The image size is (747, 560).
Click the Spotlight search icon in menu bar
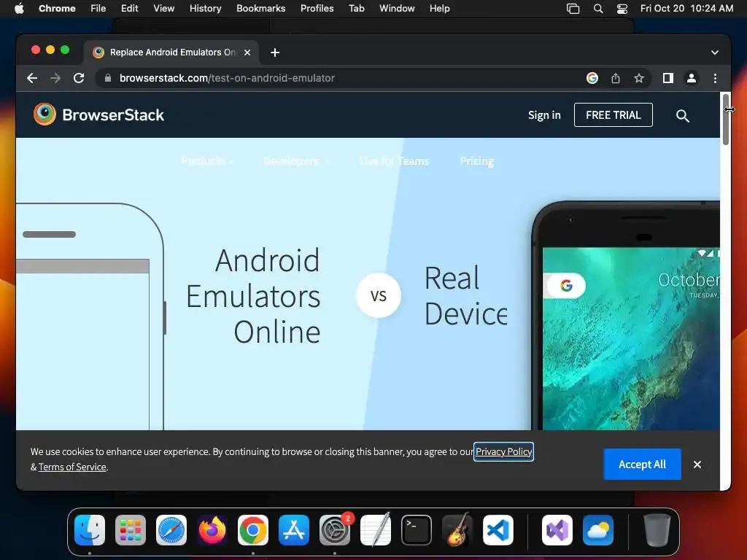tap(598, 9)
